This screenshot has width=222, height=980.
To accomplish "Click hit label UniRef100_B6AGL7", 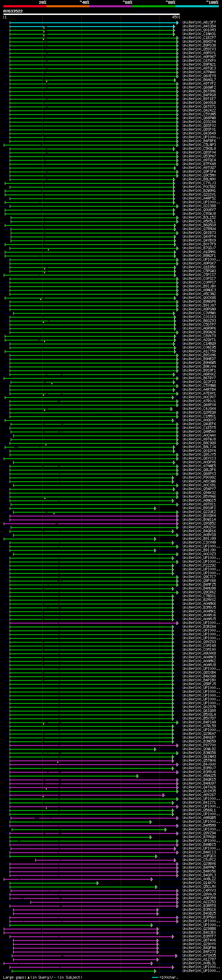I will pyautogui.click(x=199, y=80).
